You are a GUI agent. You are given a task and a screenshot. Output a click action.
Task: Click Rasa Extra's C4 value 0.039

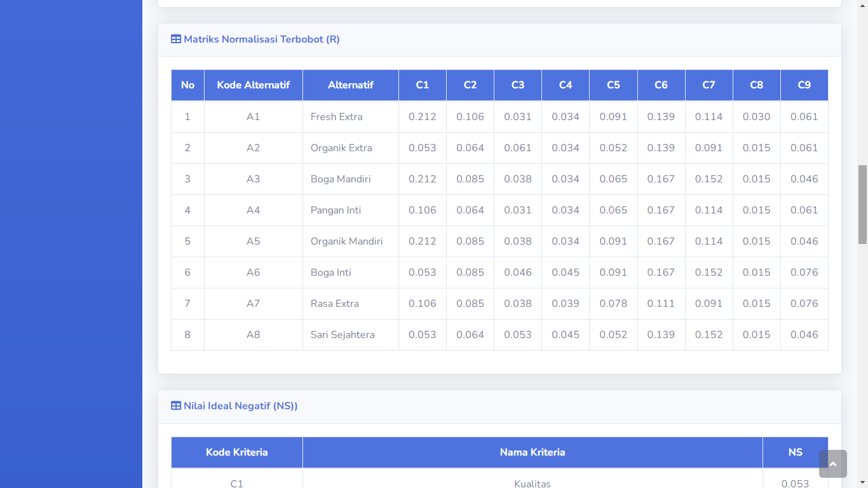coord(566,304)
